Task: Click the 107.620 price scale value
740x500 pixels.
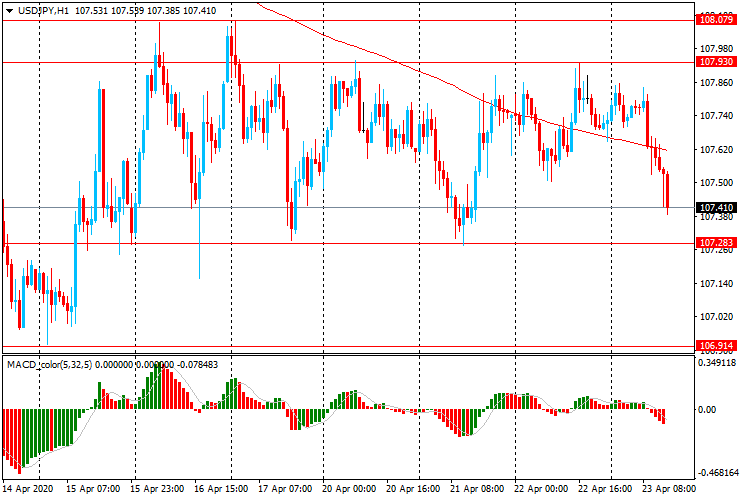Action: 716,150
